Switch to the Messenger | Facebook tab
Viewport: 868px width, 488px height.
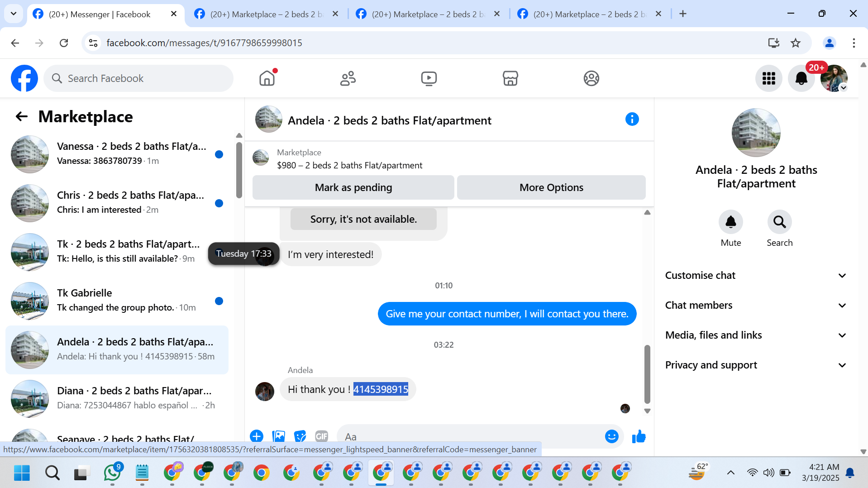click(100, 14)
